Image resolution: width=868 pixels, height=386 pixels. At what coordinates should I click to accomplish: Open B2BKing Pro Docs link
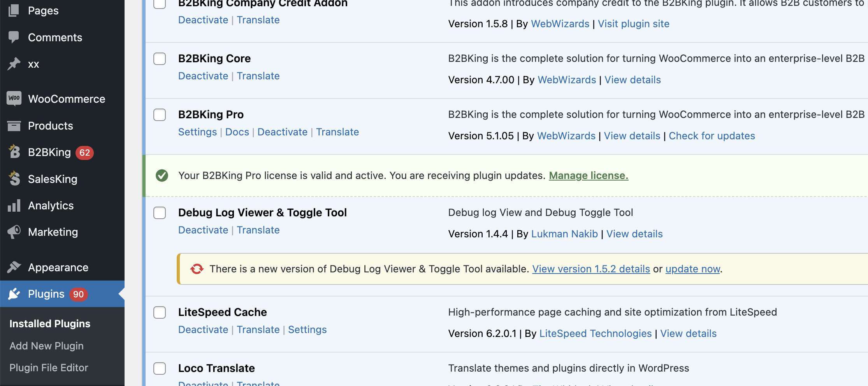click(x=237, y=132)
